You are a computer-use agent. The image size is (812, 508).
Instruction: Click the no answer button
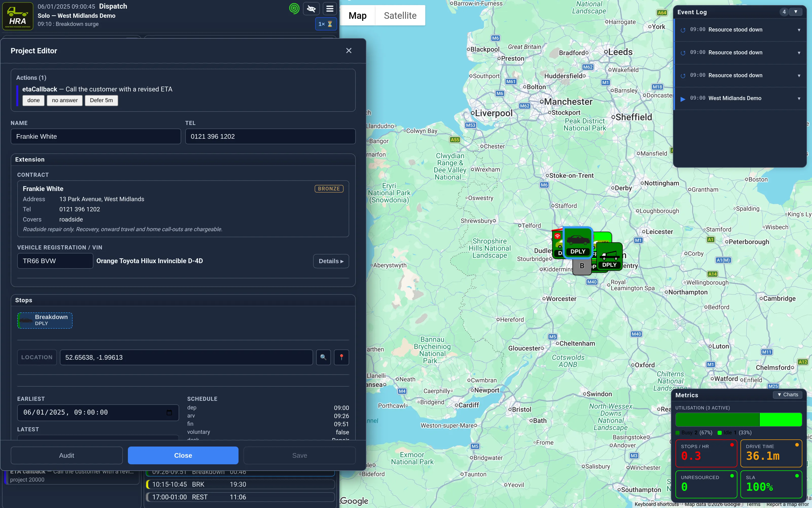tap(65, 101)
